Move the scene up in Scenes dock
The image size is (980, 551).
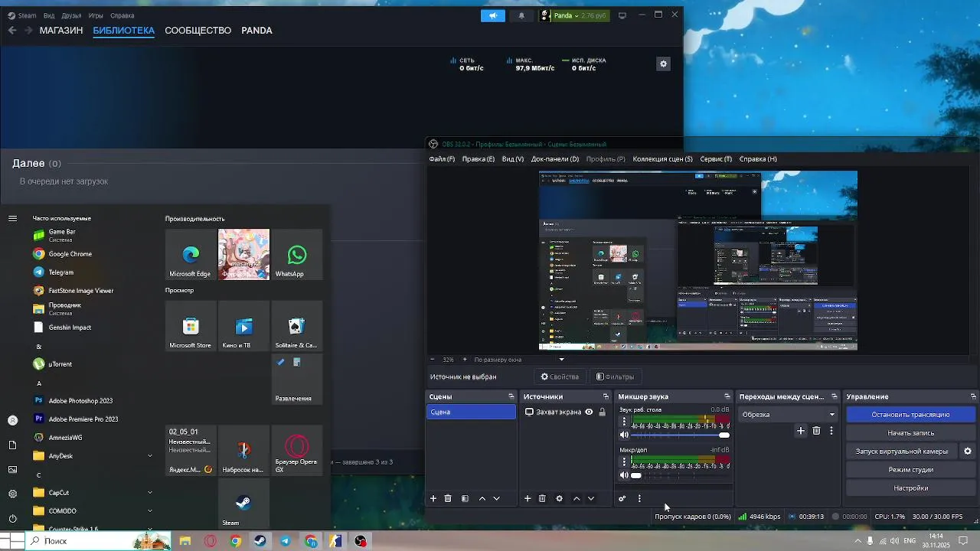click(482, 498)
